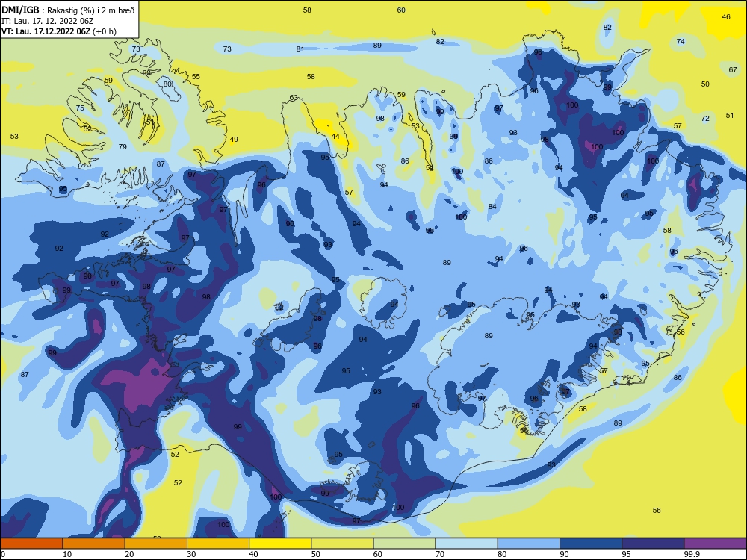Click the pale green 60–70 legend swatch
747x560 pixels.
point(404,544)
